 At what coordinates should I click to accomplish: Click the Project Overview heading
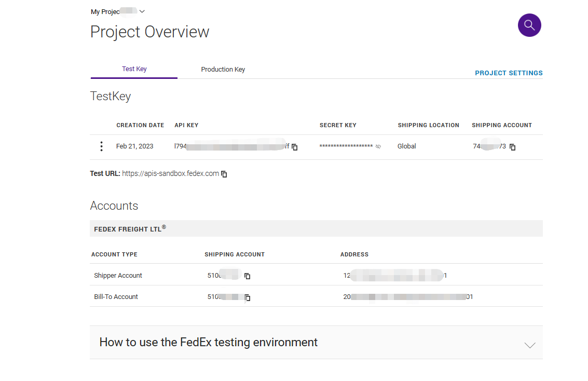pyautogui.click(x=149, y=32)
